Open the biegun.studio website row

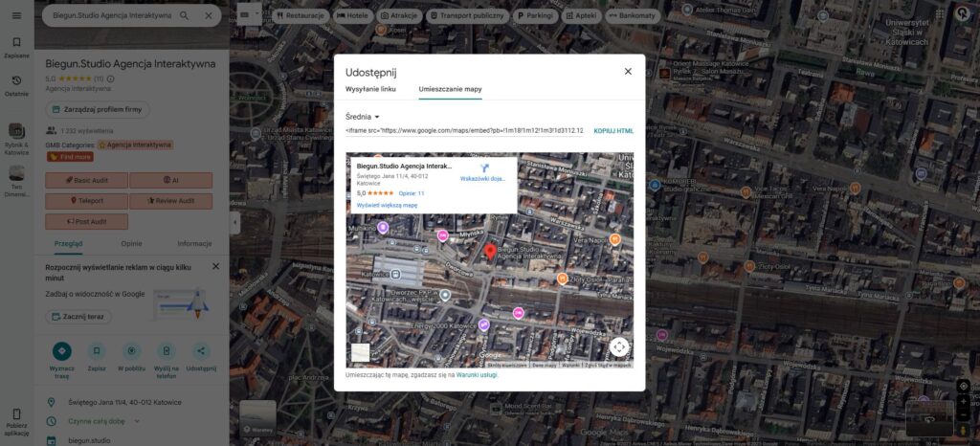click(131, 440)
